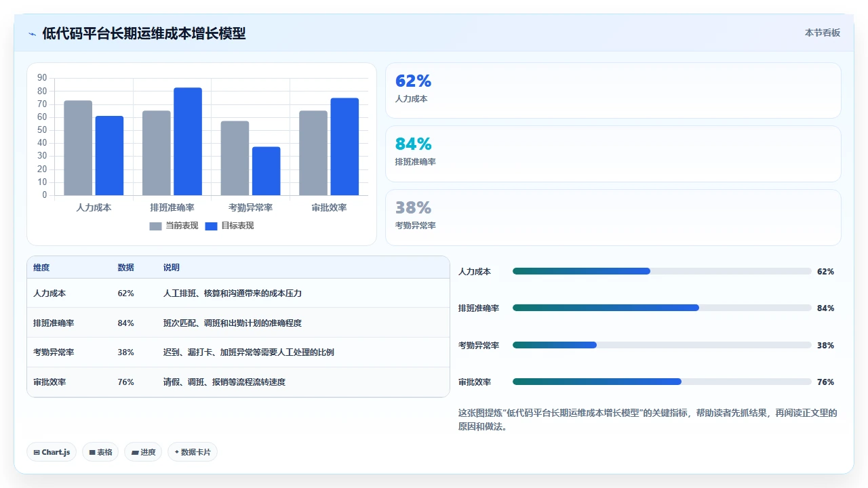Click the 排班准确率 x-axis label on chart
The image size is (868, 488).
(x=172, y=207)
